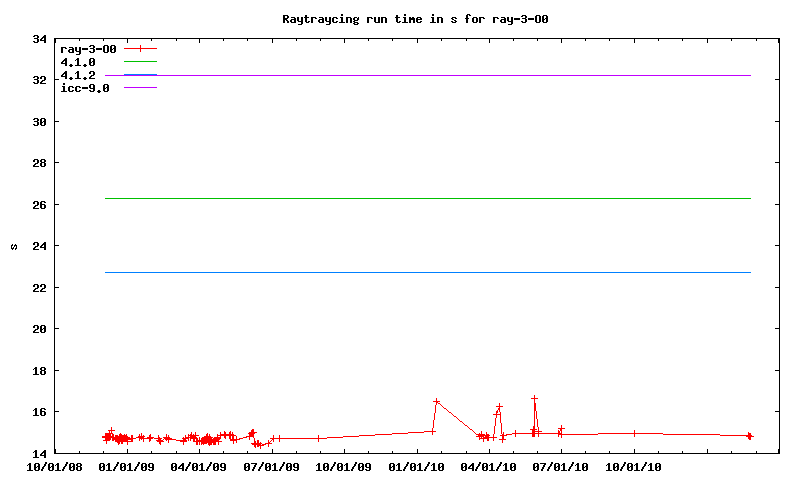
Task: Click the 10/01/08 x-axis date label
Action: coord(54,466)
